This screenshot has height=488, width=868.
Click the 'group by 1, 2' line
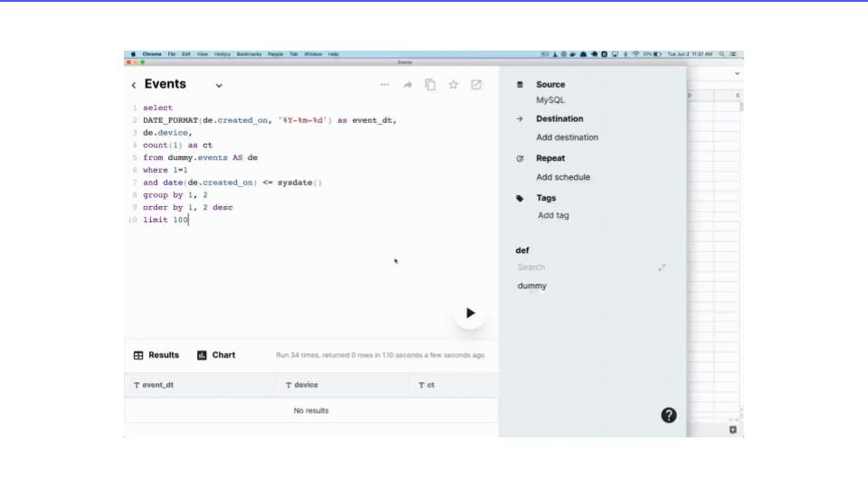[175, 195]
